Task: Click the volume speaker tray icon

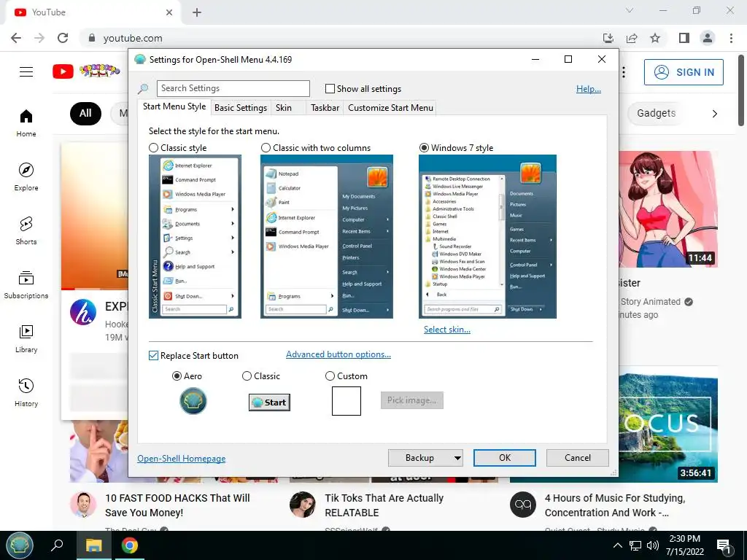Action: 653,545
